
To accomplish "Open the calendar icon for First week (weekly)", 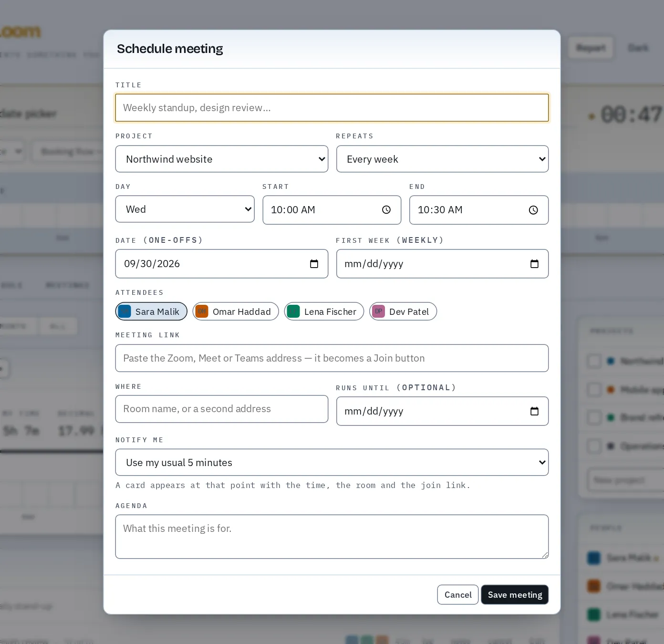I will (x=534, y=264).
